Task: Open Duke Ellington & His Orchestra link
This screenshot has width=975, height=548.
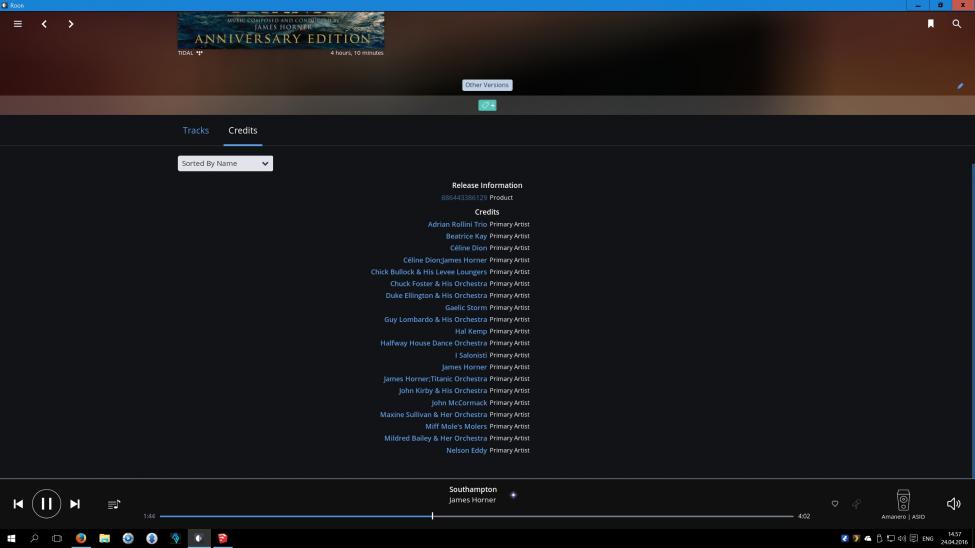Action: coord(436,295)
